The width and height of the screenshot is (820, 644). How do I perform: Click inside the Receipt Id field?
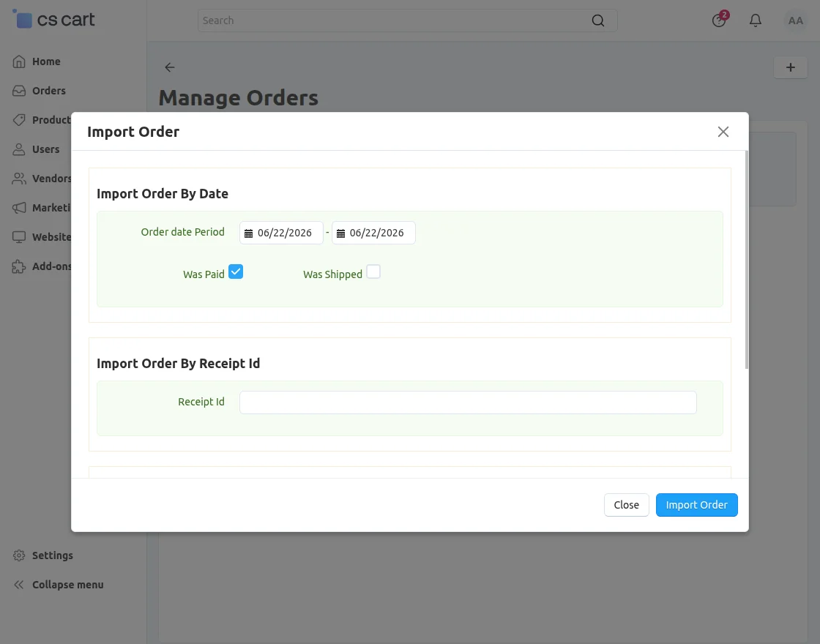coord(468,402)
